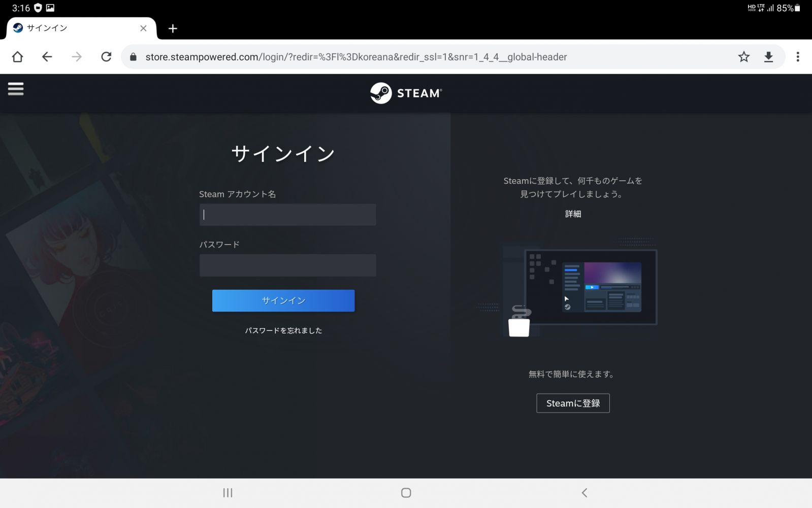Open the browser downloads icon
This screenshot has height=508, width=812.
click(x=768, y=57)
